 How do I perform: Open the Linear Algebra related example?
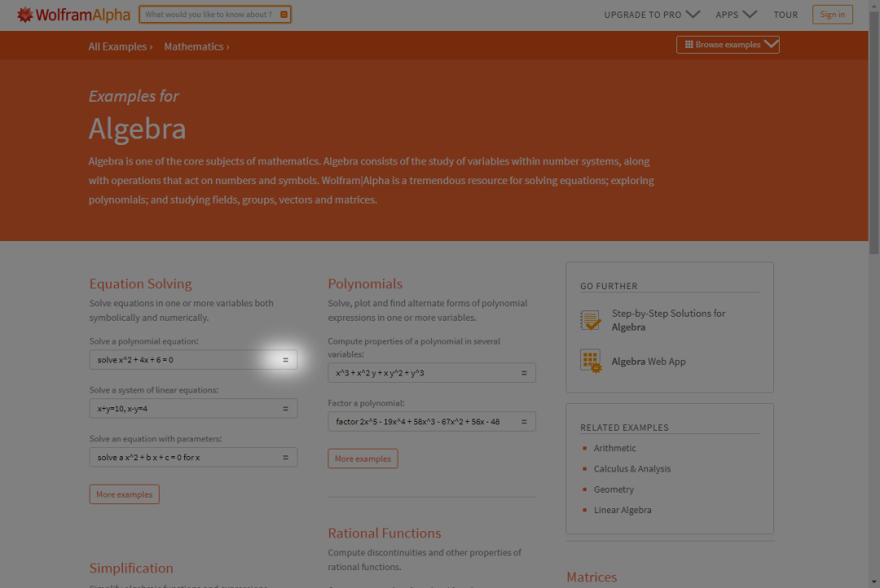pos(623,510)
